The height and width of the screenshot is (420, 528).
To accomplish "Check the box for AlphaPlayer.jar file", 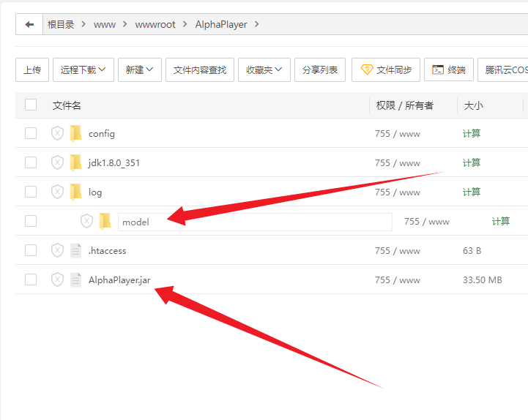I will coord(31,280).
